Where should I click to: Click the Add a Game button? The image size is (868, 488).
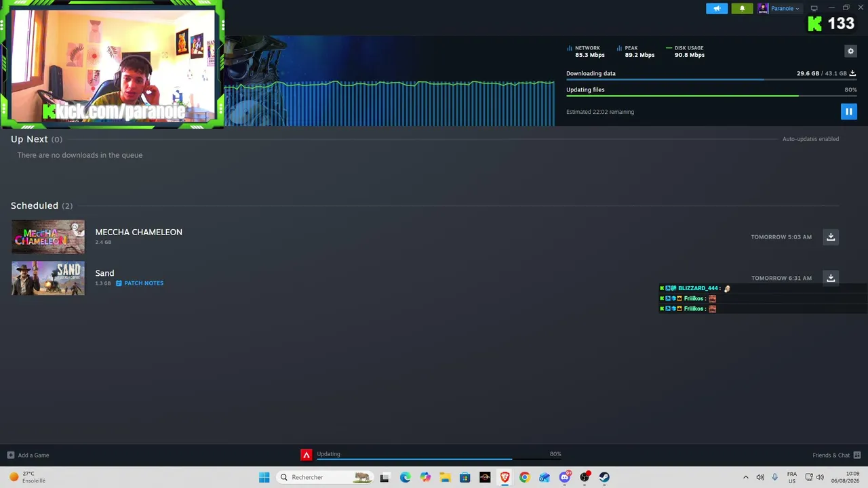28,455
